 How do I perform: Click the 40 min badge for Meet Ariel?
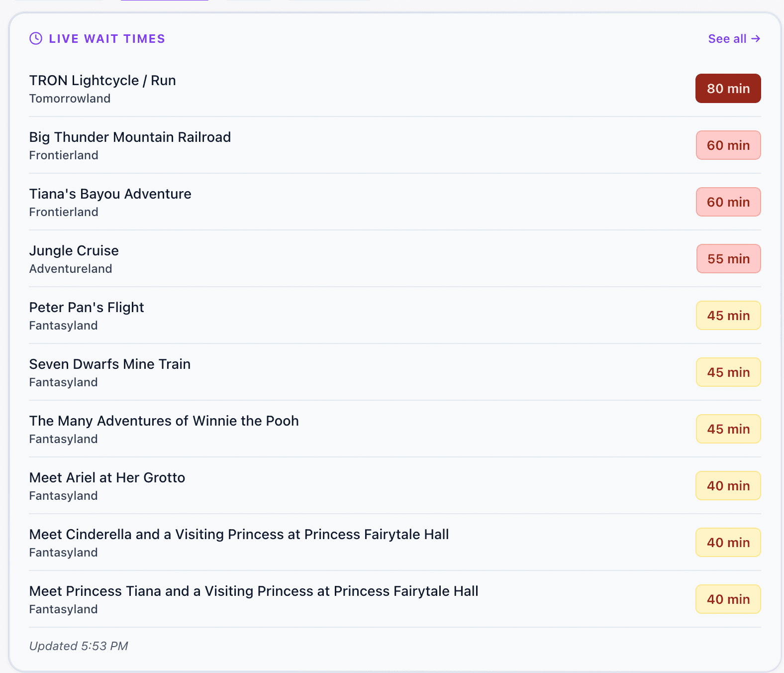pos(728,486)
